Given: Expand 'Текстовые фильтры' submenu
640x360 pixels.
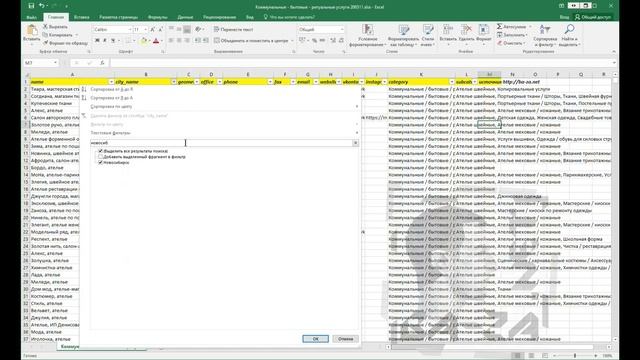Looking at the screenshot, I should coord(224,133).
